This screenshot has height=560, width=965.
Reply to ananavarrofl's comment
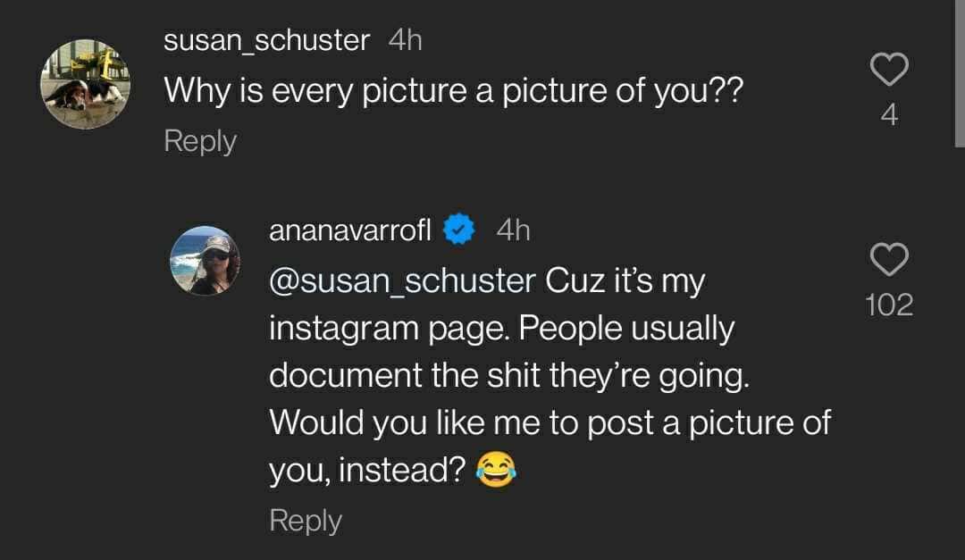(305, 519)
